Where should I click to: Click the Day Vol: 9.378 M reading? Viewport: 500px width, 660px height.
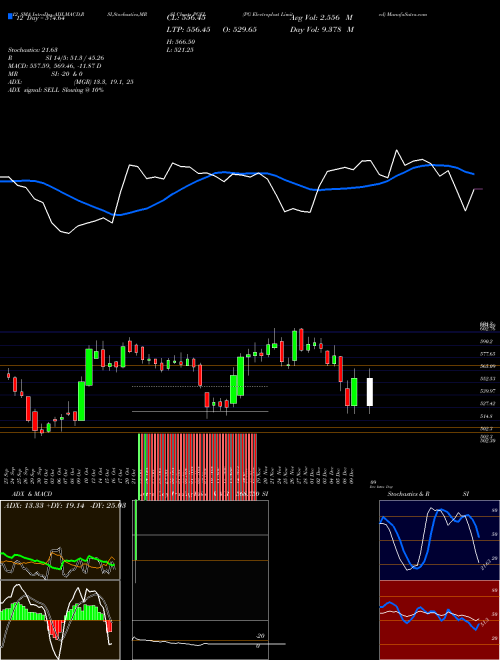pyautogui.click(x=322, y=30)
